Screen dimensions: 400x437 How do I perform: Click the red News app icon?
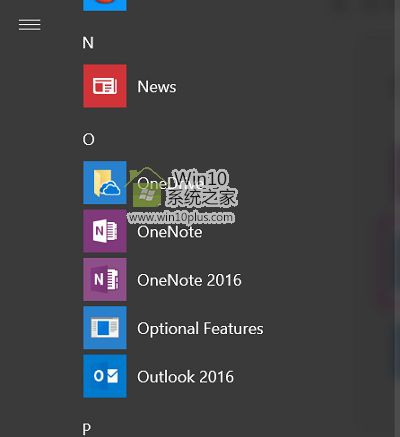pos(105,86)
